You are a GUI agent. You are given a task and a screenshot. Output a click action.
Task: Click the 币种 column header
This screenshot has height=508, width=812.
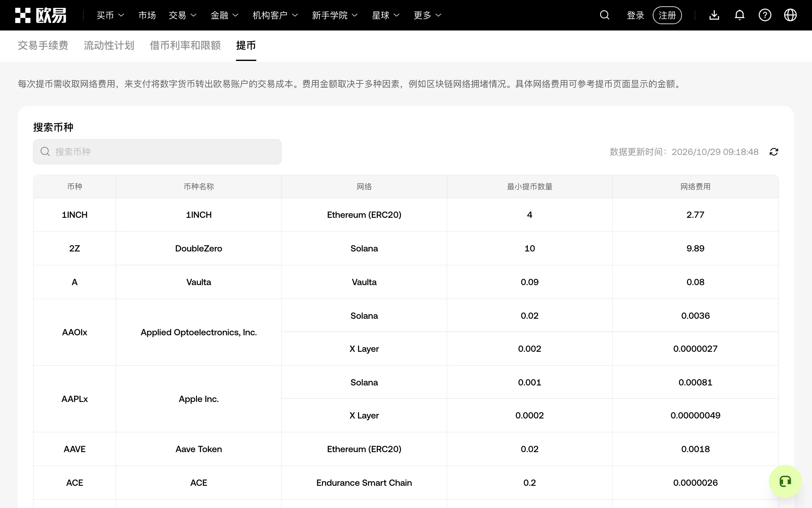click(x=75, y=186)
